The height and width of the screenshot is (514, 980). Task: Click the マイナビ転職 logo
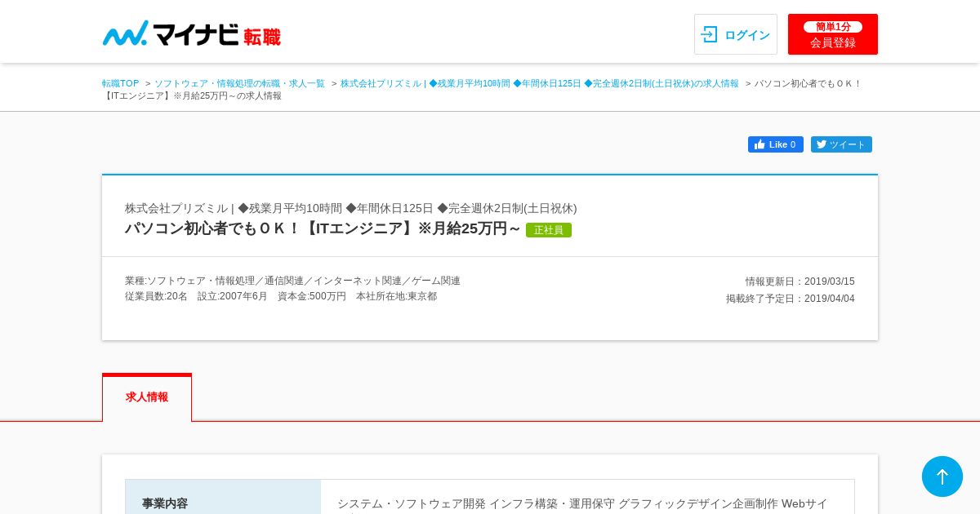(x=192, y=33)
